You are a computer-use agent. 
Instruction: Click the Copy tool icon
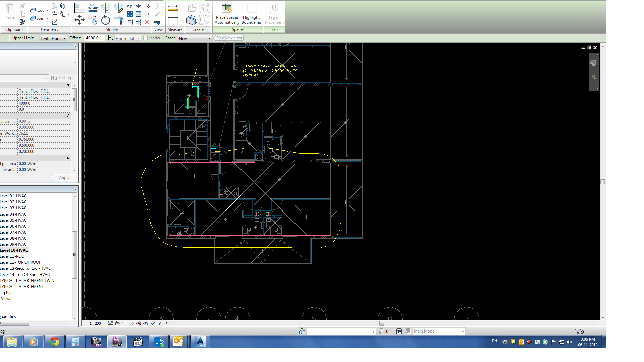tap(92, 20)
